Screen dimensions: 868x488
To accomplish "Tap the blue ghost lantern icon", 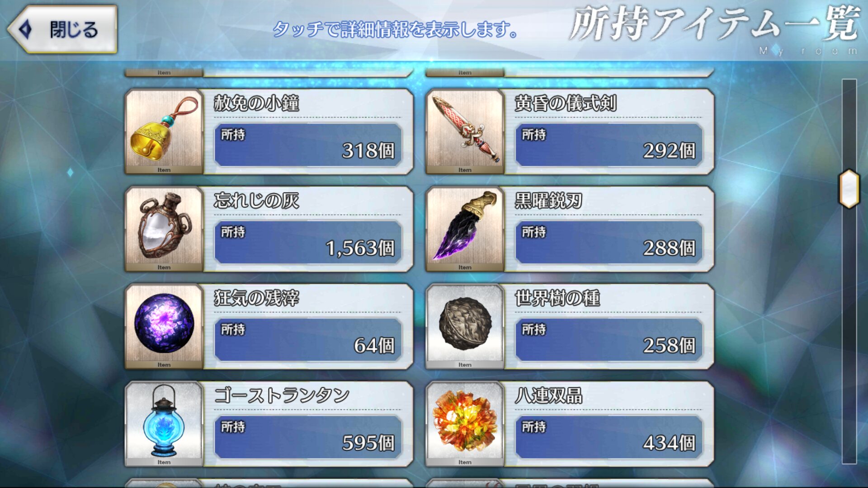I will click(164, 424).
